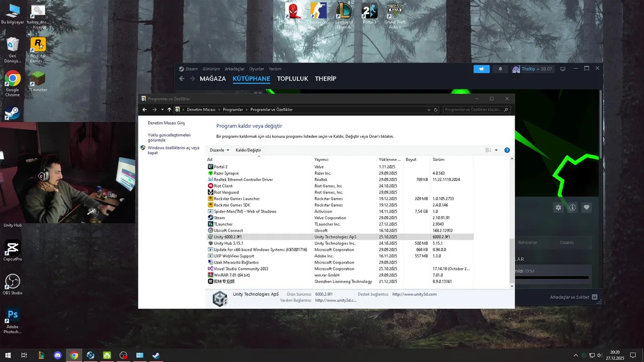The image size is (644, 362).
Task: Click the Steam download progress bar
Action: 551,277
